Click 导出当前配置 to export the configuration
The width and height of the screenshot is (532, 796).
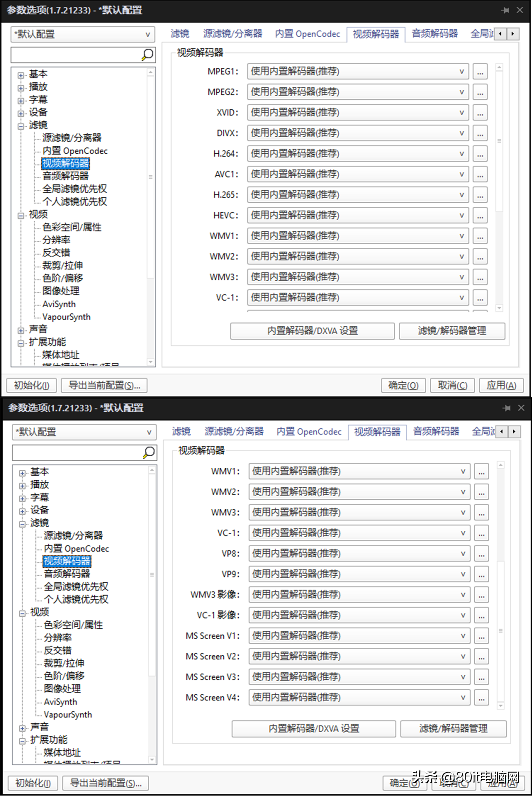(x=104, y=385)
